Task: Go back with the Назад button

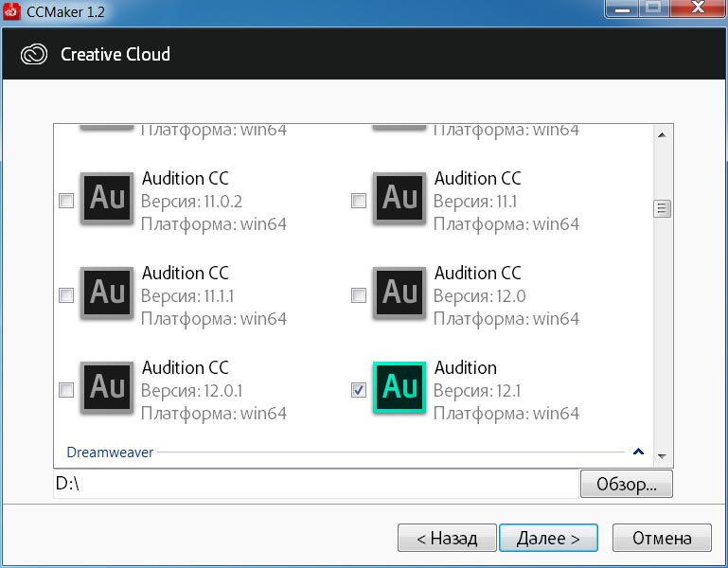Action: (447, 539)
